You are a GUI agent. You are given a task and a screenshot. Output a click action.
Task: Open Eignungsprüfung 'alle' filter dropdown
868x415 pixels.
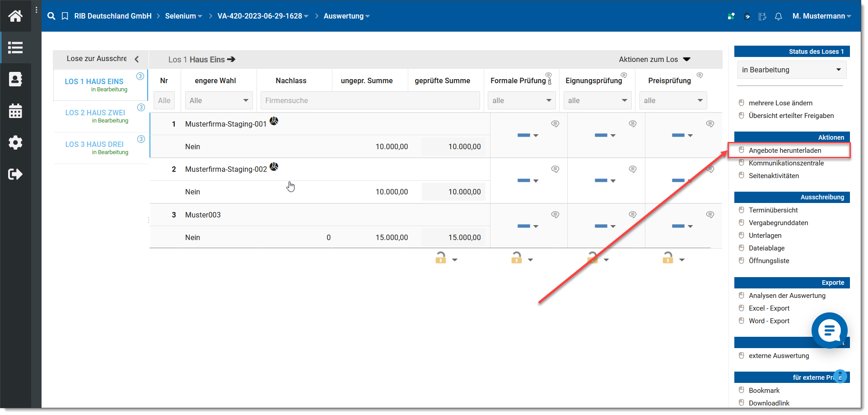point(597,100)
